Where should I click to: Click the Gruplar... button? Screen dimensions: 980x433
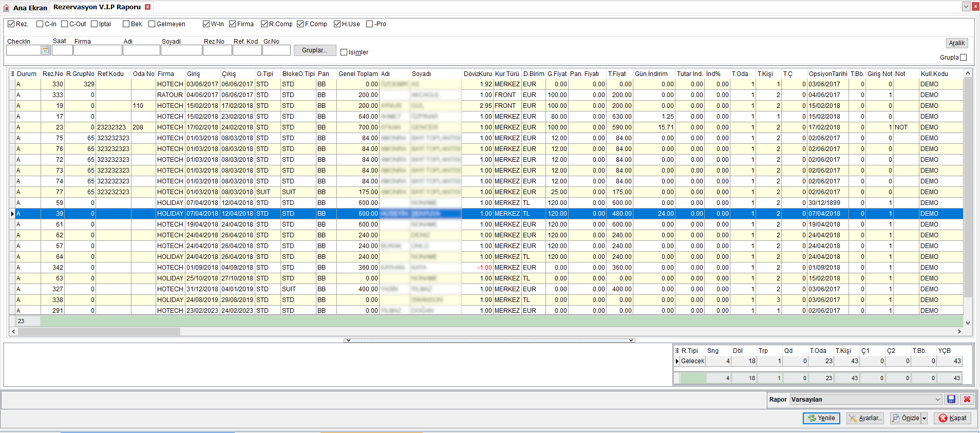tap(315, 50)
